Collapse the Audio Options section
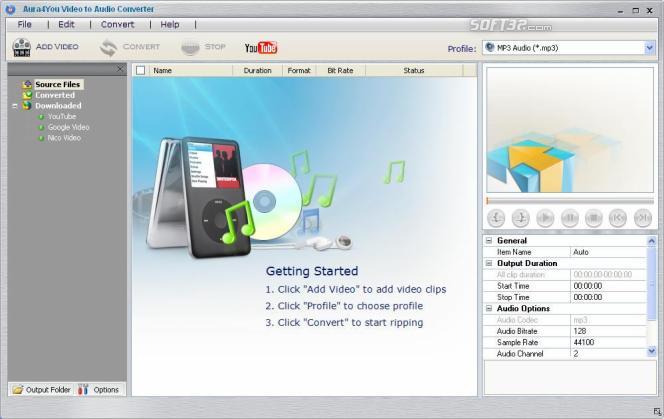 [489, 308]
